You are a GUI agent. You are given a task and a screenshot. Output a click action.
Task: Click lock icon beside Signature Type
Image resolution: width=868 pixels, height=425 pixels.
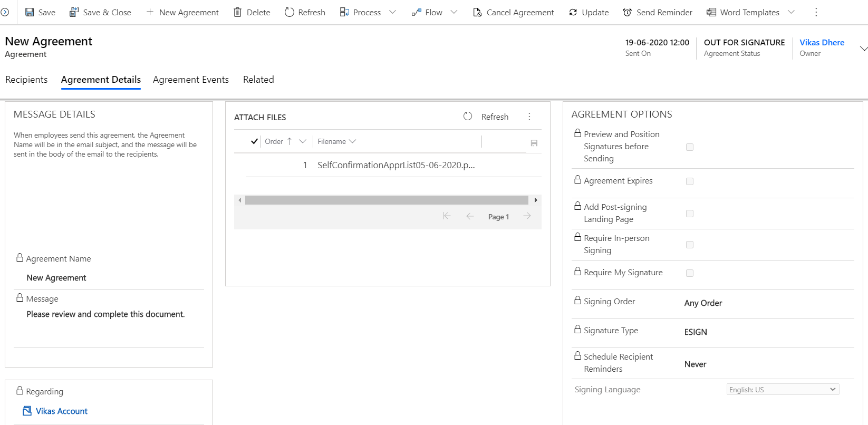coord(578,330)
